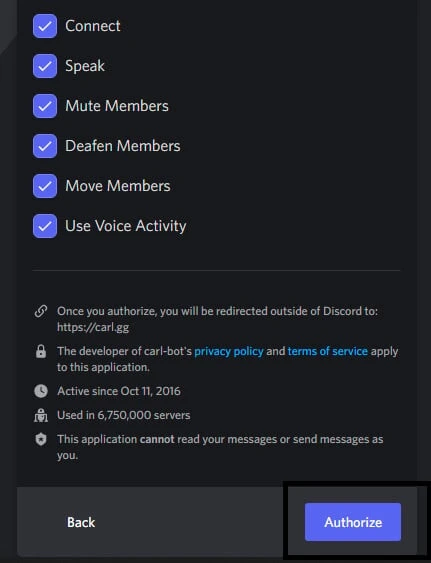
Task: Click the robot servers count icon
Action: click(41, 415)
